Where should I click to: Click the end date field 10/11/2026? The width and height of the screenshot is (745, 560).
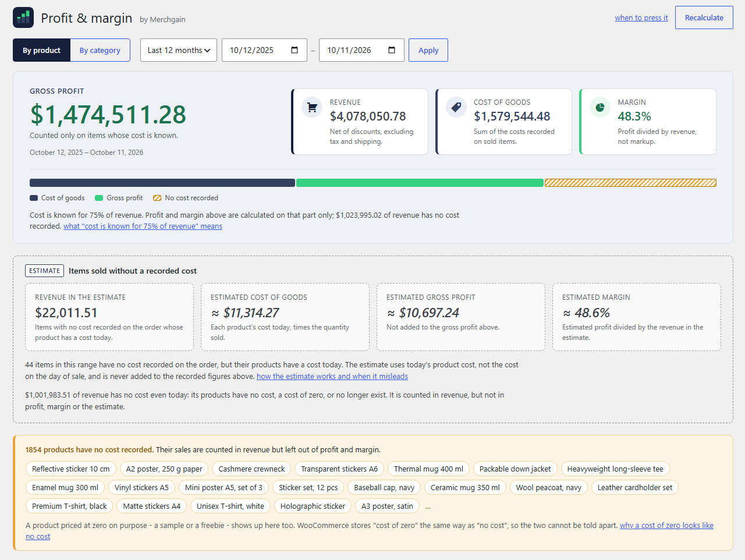(x=361, y=50)
